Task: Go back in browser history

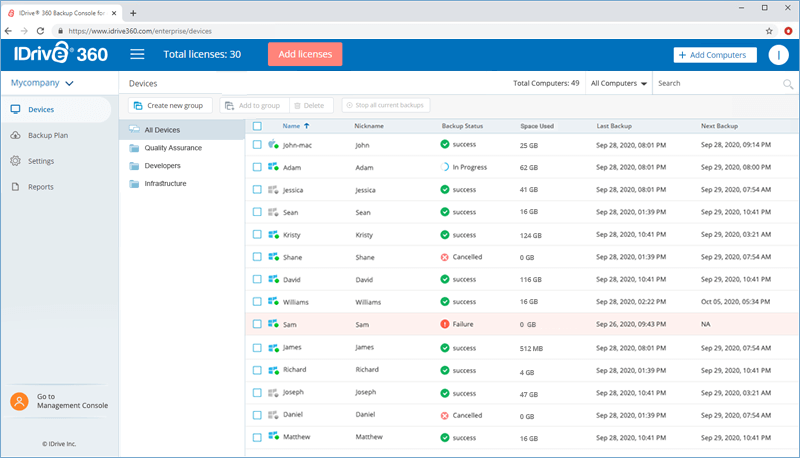Action: pyautogui.click(x=8, y=31)
